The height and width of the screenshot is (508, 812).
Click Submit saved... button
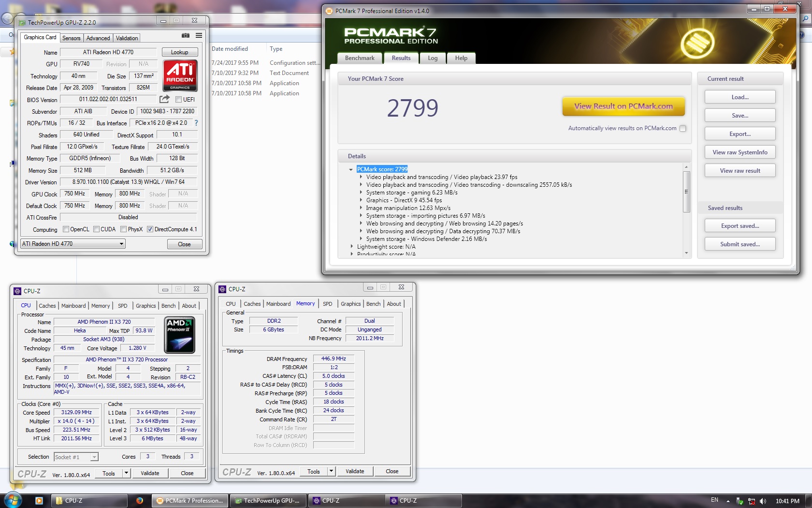[x=740, y=244]
